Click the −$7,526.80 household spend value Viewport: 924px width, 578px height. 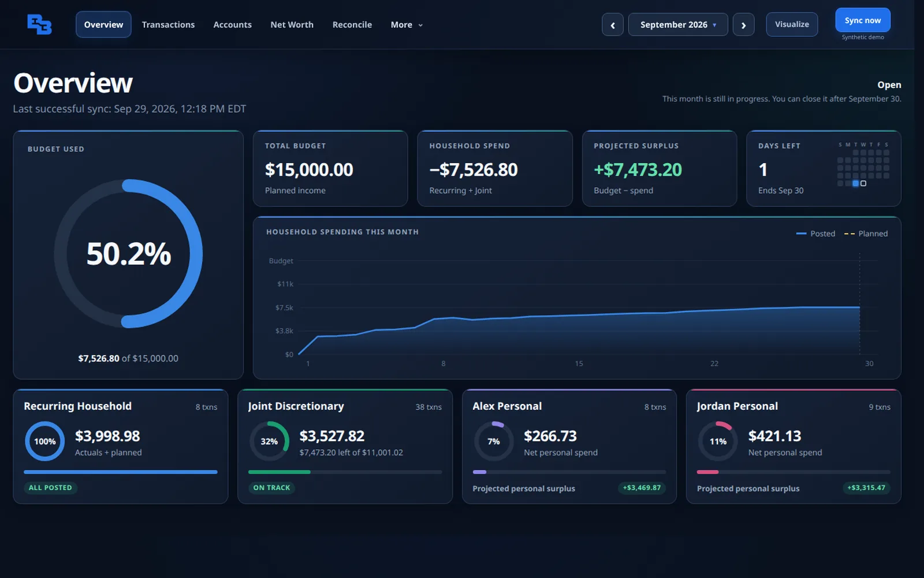click(474, 170)
